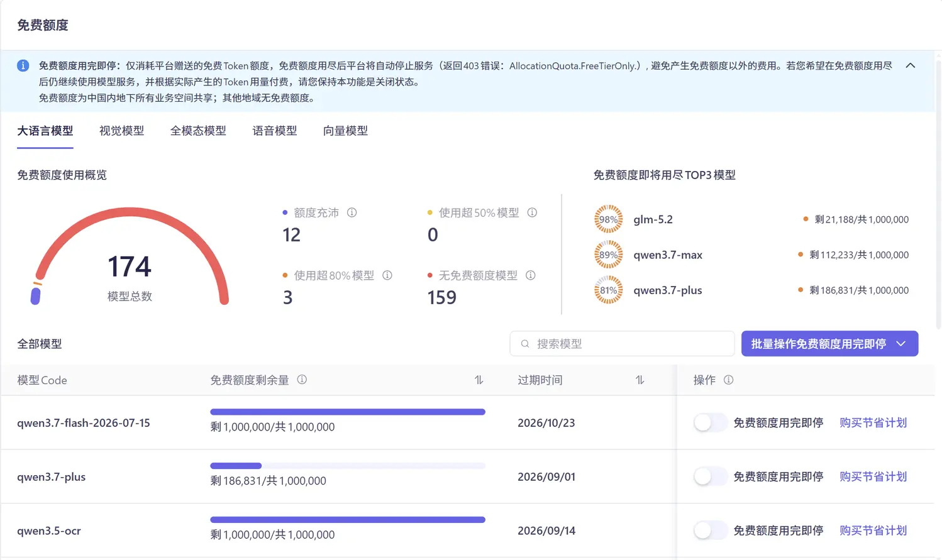Click the 无免费额度模型 count of 159
This screenshot has height=560, width=942.
coord(442,298)
